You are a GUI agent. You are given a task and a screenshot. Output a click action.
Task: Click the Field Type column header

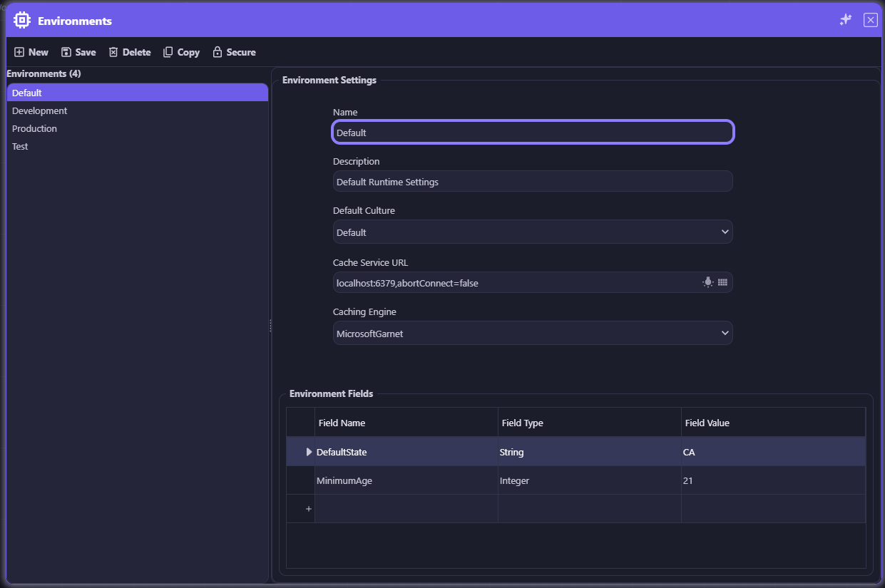[590, 423]
